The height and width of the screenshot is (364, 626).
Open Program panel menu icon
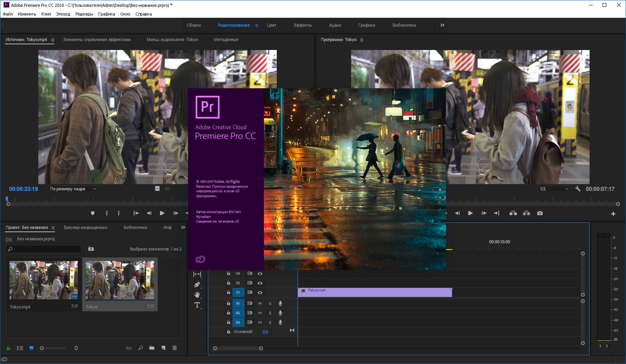click(362, 40)
